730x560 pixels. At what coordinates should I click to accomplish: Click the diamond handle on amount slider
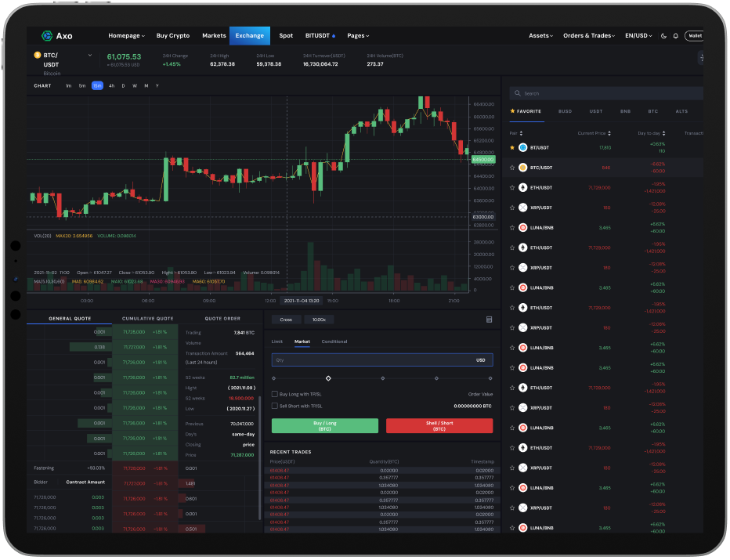coord(328,378)
